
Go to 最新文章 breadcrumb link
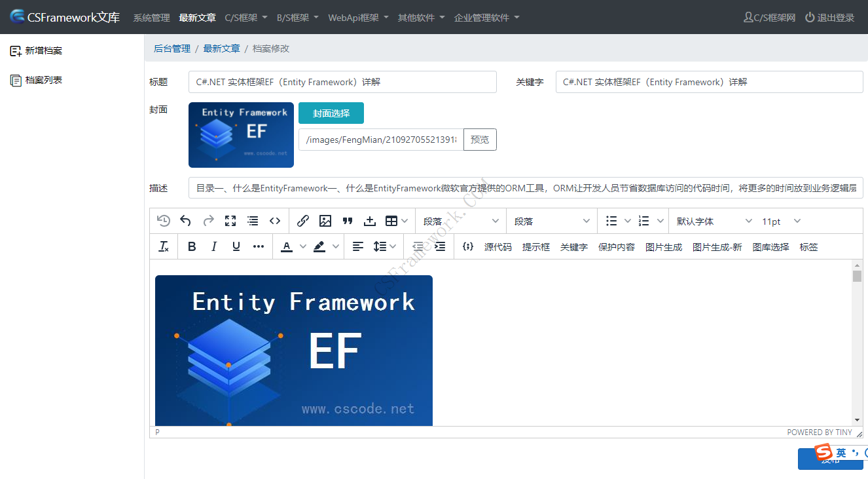222,48
